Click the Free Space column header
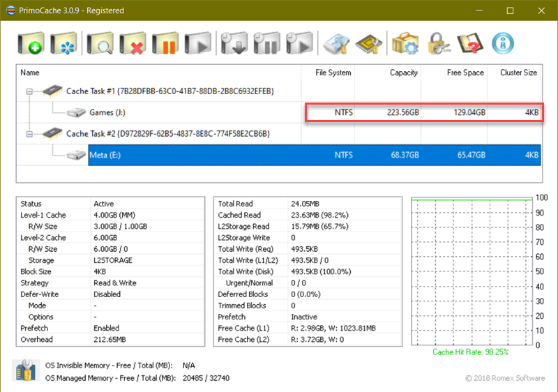Screen dimensions: 558x392 pos(454,73)
